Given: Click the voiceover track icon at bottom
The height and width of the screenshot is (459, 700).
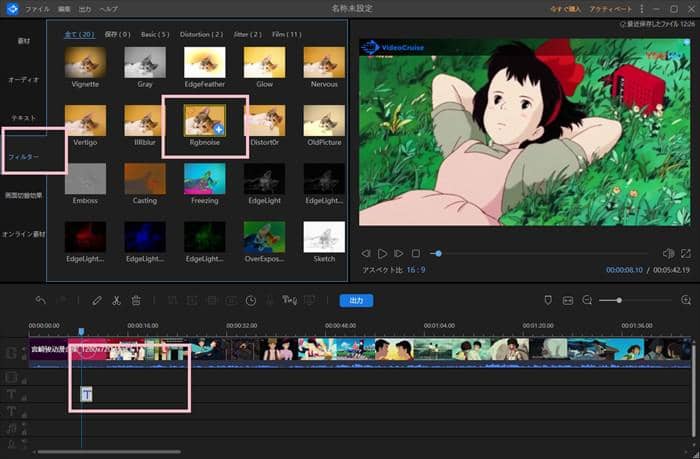Looking at the screenshot, I should (11, 444).
